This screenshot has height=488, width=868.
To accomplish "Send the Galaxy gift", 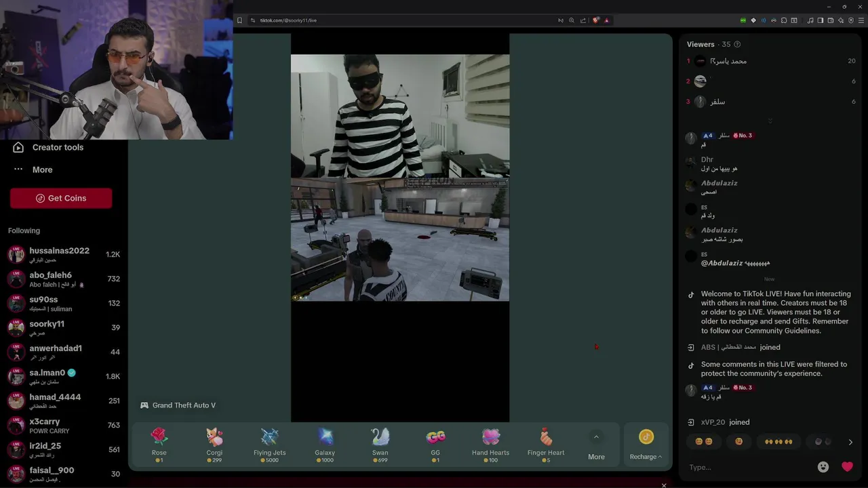I will 325,445.
